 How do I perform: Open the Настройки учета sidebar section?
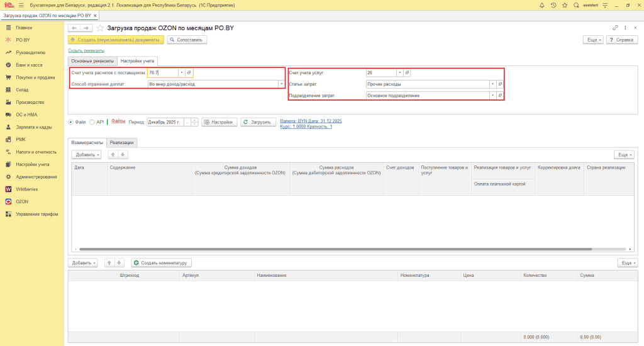33,164
